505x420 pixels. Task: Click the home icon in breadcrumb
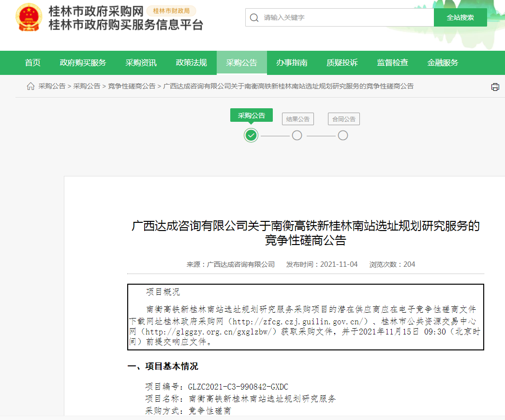click(x=30, y=86)
